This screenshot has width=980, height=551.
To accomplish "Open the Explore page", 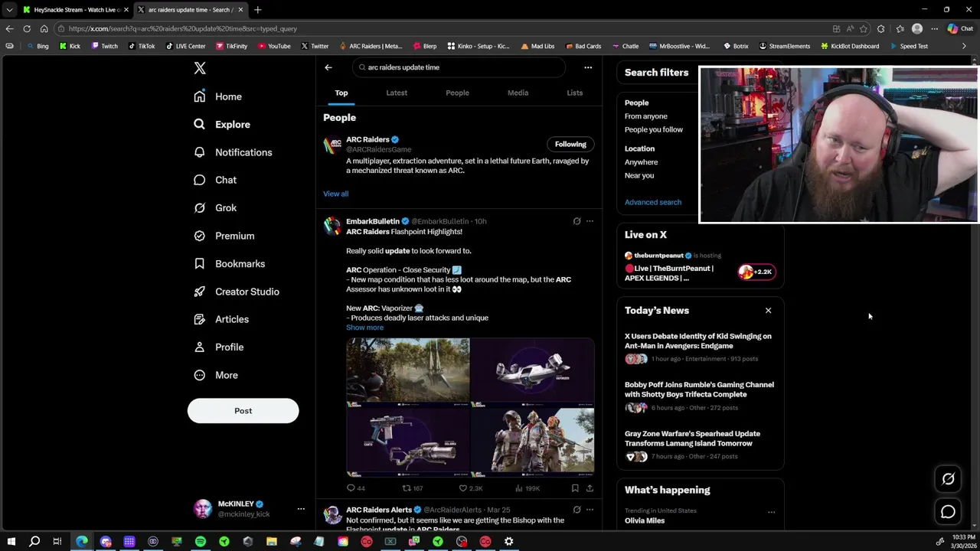I will coord(222,124).
